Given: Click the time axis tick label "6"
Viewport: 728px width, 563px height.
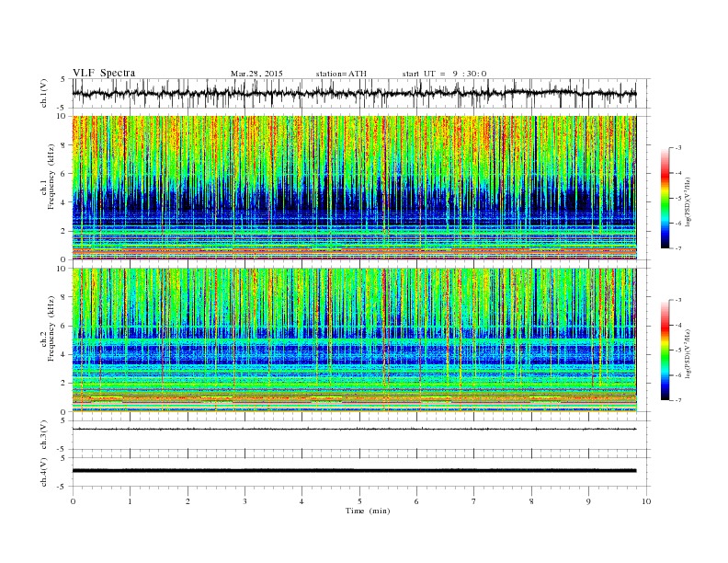Looking at the screenshot, I should tap(416, 501).
